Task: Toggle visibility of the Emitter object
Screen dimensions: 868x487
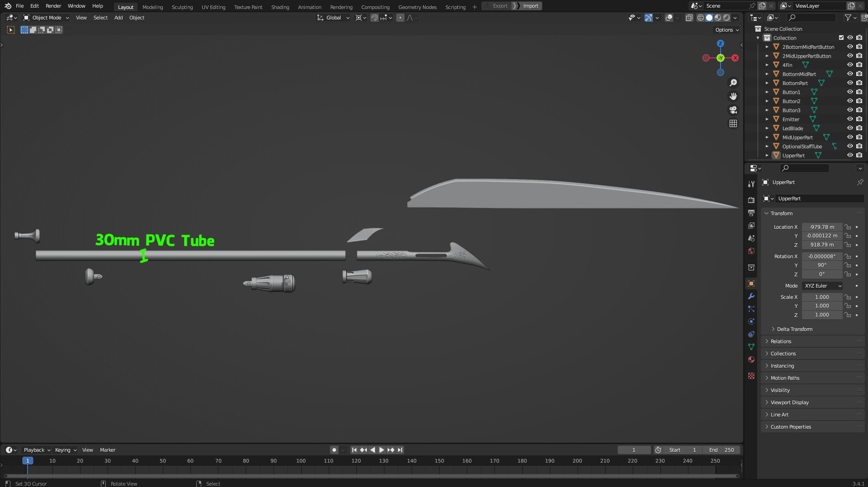Action: click(x=849, y=119)
